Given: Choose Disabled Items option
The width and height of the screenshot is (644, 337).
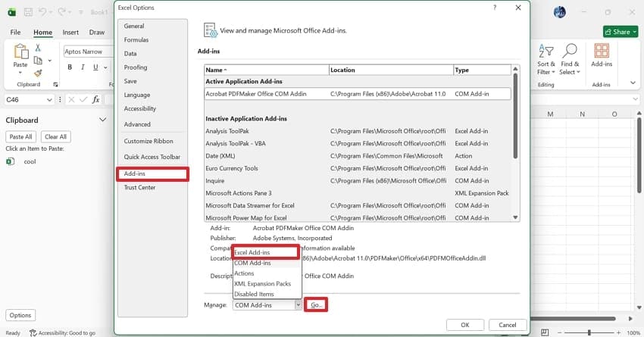Looking at the screenshot, I should coord(267,294).
